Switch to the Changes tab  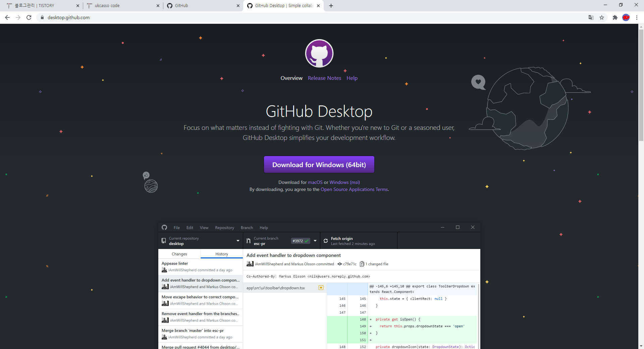tap(179, 254)
